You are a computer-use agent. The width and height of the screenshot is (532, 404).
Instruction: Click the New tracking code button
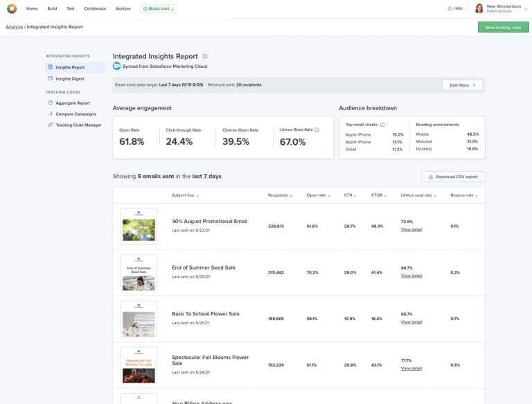point(502,27)
